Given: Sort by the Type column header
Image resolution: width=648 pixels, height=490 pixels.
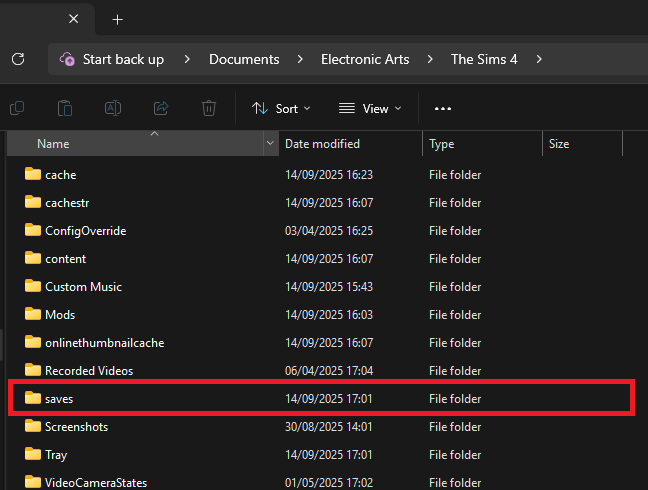Looking at the screenshot, I should pyautogui.click(x=482, y=144).
